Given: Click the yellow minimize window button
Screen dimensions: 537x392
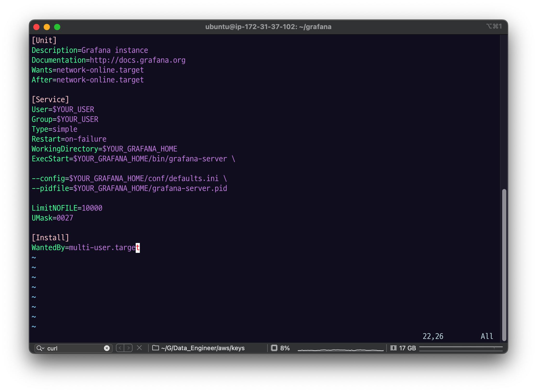Looking at the screenshot, I should tap(47, 27).
